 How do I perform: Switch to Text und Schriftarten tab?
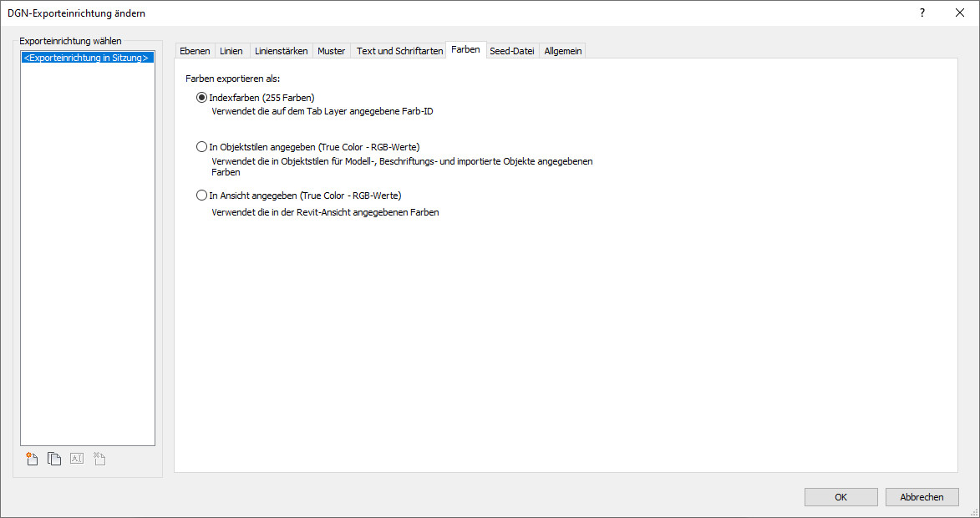click(x=399, y=51)
